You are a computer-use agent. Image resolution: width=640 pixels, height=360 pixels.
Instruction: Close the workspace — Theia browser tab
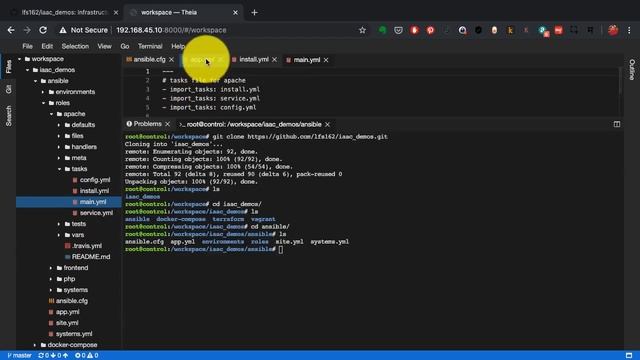(x=235, y=13)
